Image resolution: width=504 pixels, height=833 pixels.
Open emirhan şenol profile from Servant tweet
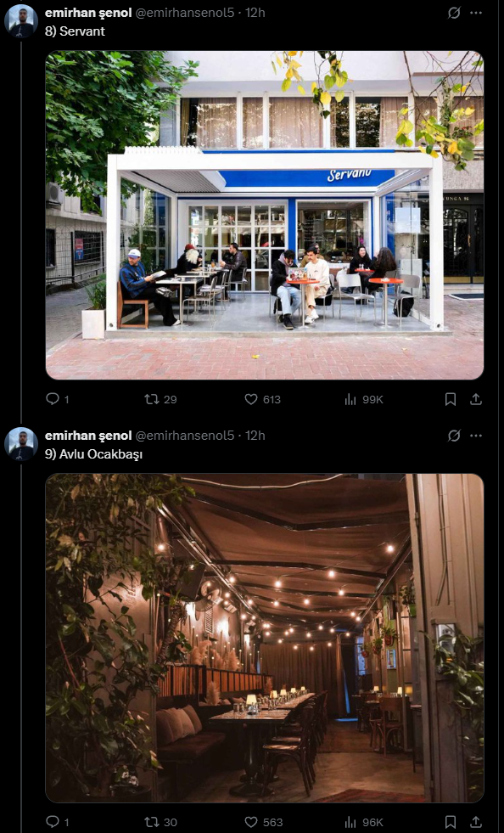(88, 13)
